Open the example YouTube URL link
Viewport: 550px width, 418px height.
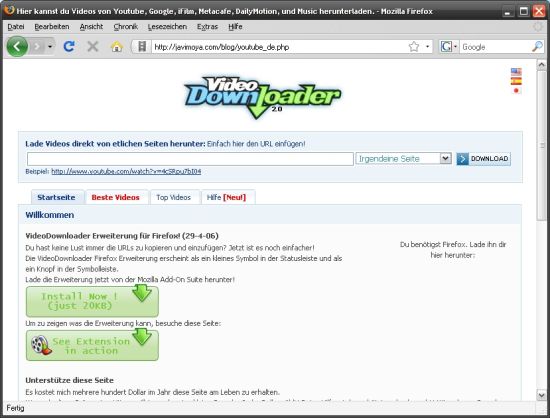126,171
